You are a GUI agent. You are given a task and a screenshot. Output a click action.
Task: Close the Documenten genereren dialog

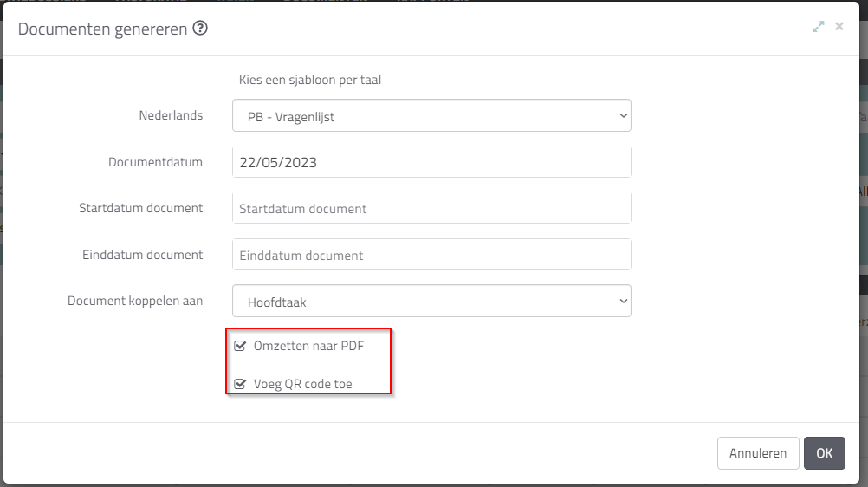[839, 27]
